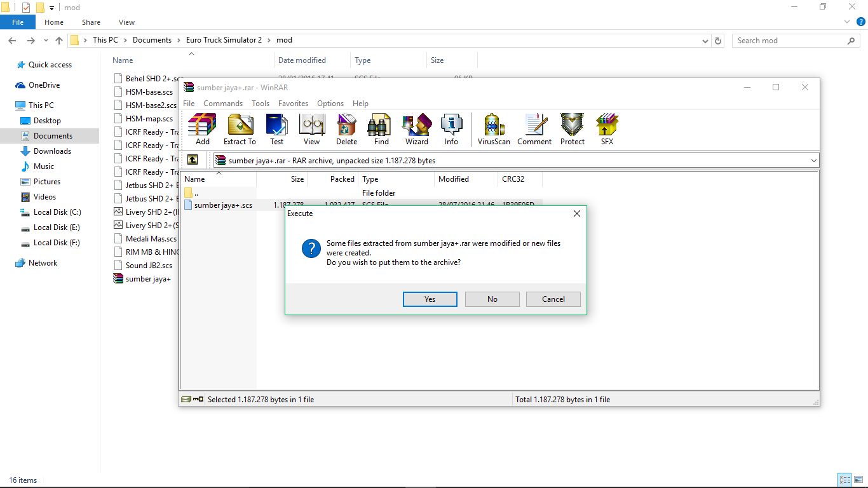Go up one level in WinRAR

193,160
